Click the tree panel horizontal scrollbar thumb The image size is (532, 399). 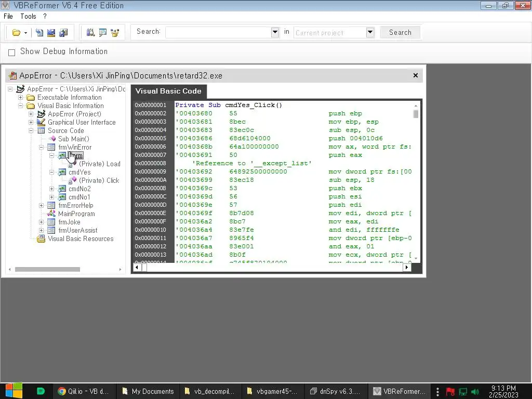click(x=47, y=270)
